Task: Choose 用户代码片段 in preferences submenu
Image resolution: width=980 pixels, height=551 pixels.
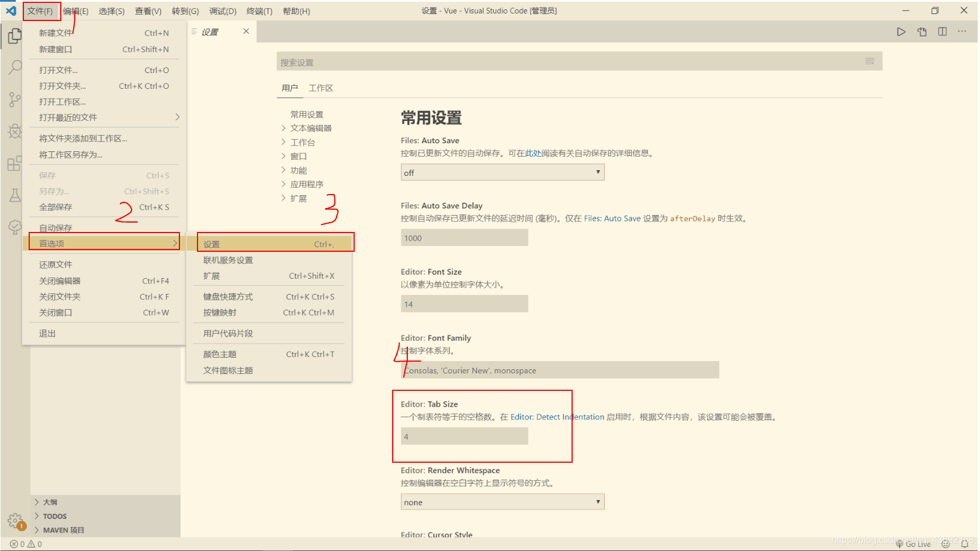Action: [x=269, y=334]
